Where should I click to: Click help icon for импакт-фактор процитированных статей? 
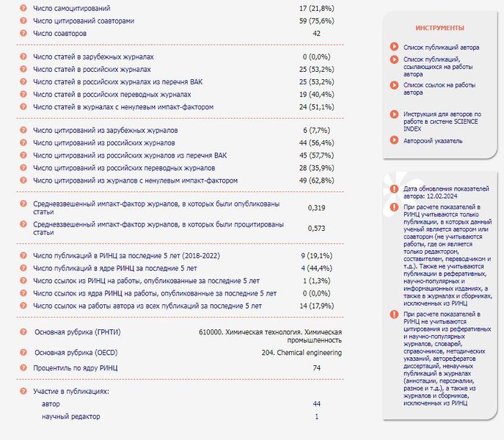(23, 224)
